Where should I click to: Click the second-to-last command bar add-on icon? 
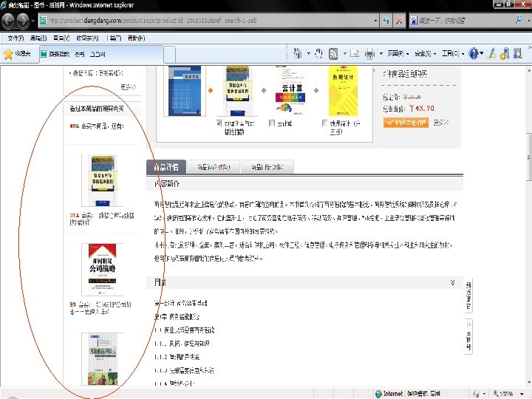505,54
